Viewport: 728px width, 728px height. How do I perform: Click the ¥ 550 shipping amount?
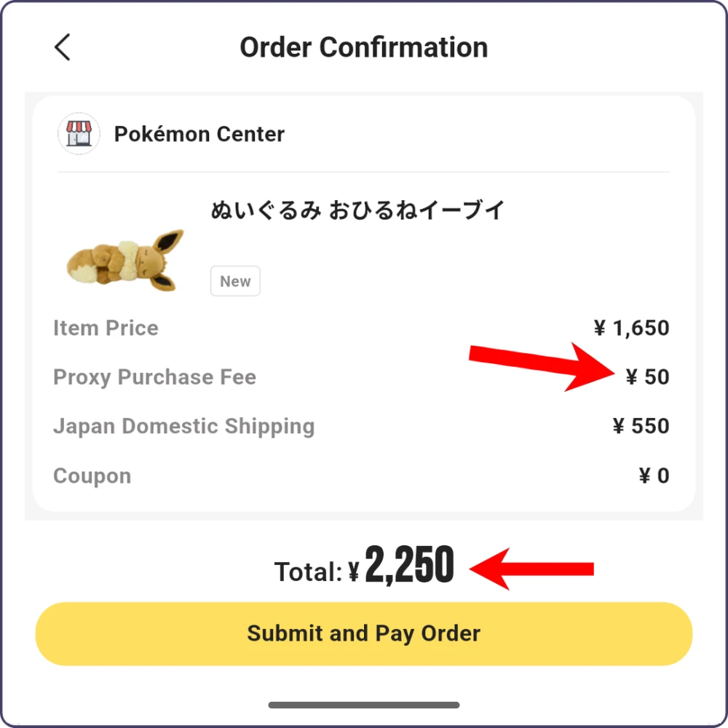click(641, 427)
